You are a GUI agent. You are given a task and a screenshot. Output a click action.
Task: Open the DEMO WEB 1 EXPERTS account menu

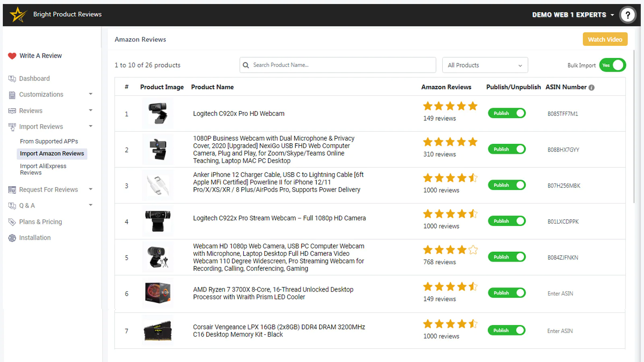(573, 15)
